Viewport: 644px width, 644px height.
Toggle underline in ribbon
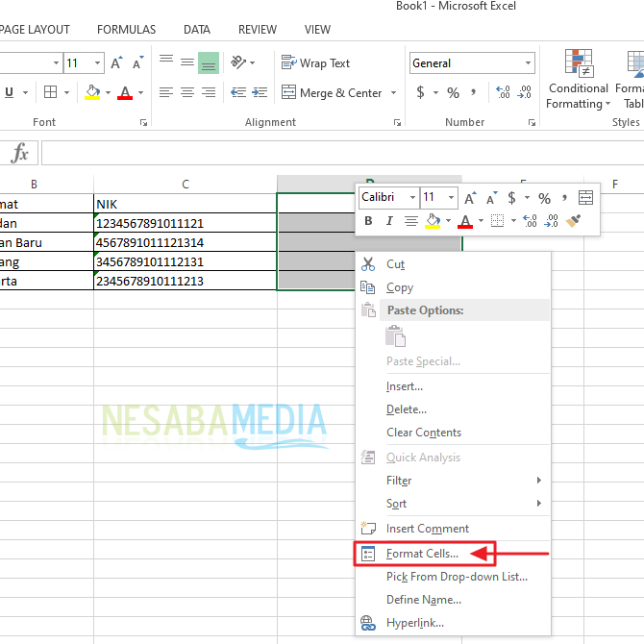point(9,92)
